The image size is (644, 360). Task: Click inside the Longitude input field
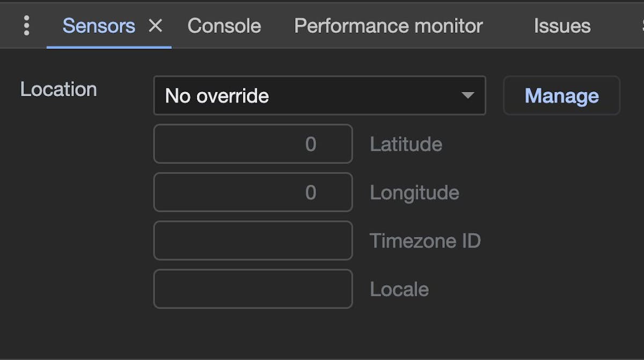point(253,192)
